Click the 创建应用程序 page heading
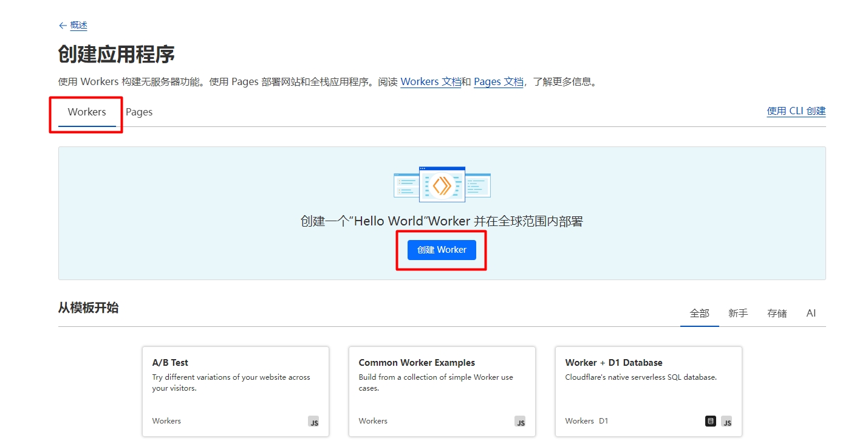Screen dimensions: 868x446 coord(117,54)
